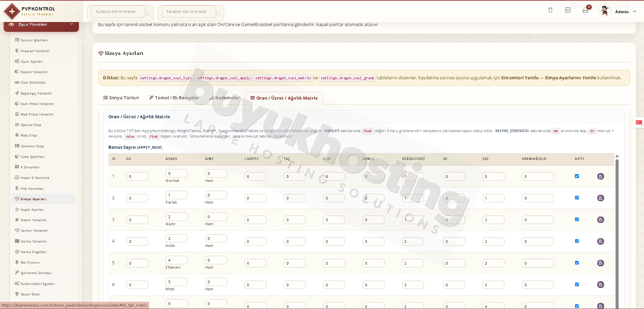644x309 pixels.
Task: Save row 6 with the disk icon
Action: point(601,285)
